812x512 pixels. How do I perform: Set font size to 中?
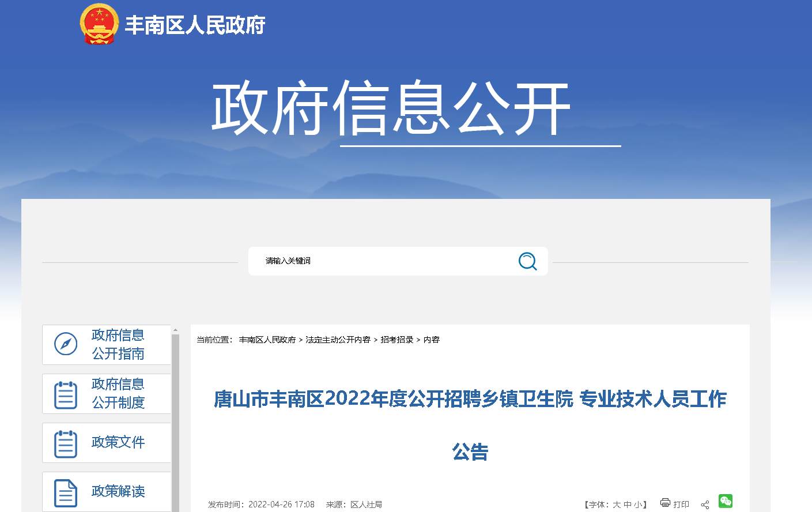tap(627, 505)
